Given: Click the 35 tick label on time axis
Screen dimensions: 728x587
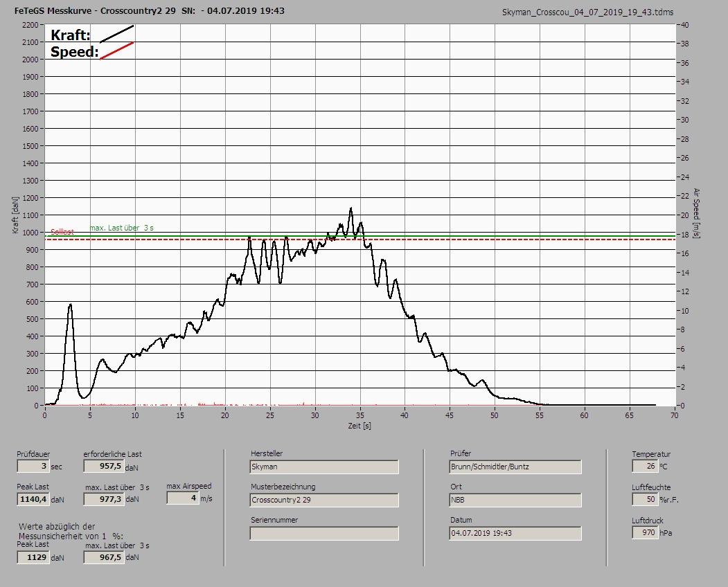Looking at the screenshot, I should (359, 415).
